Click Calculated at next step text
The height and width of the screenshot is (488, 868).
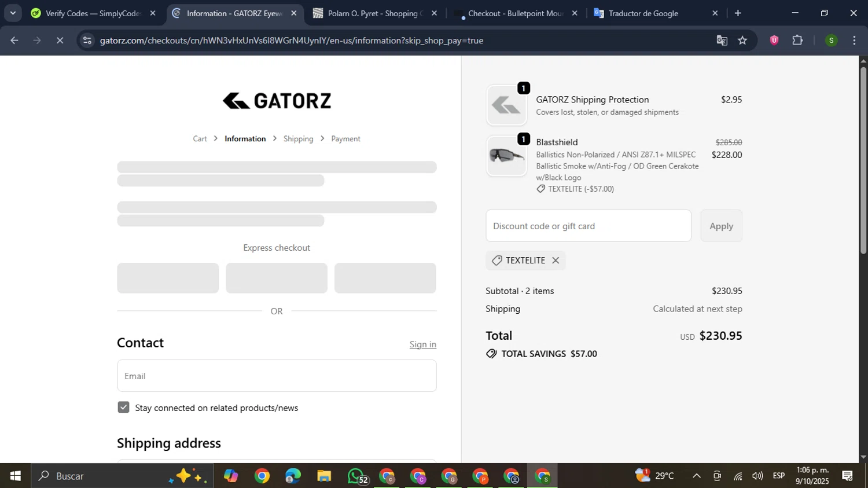pyautogui.click(x=697, y=309)
